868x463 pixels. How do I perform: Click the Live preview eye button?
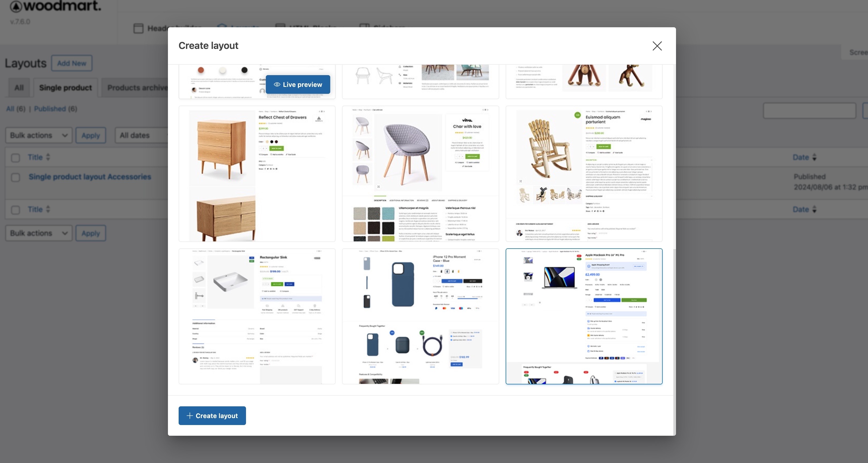click(298, 84)
